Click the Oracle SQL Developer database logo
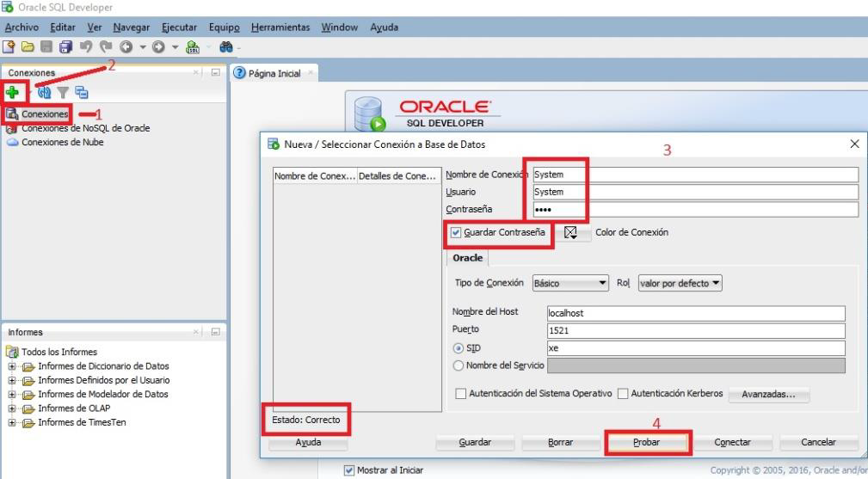This screenshot has width=868, height=479. 369,114
